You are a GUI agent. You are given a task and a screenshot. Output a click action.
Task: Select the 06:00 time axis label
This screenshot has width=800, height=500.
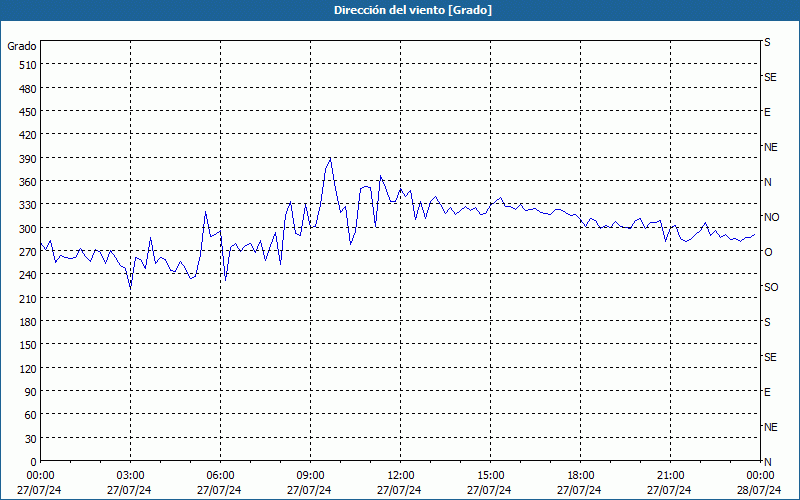pos(220,476)
